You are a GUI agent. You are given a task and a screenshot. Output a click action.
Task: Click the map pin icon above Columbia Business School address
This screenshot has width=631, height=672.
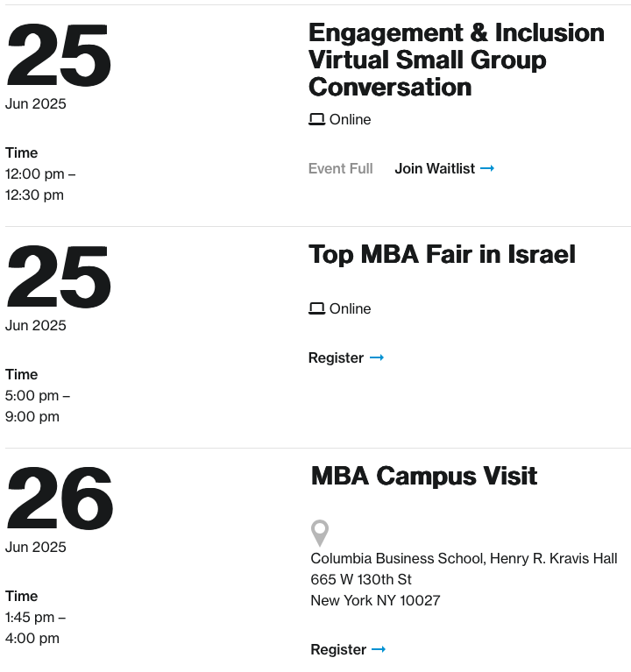tap(320, 534)
